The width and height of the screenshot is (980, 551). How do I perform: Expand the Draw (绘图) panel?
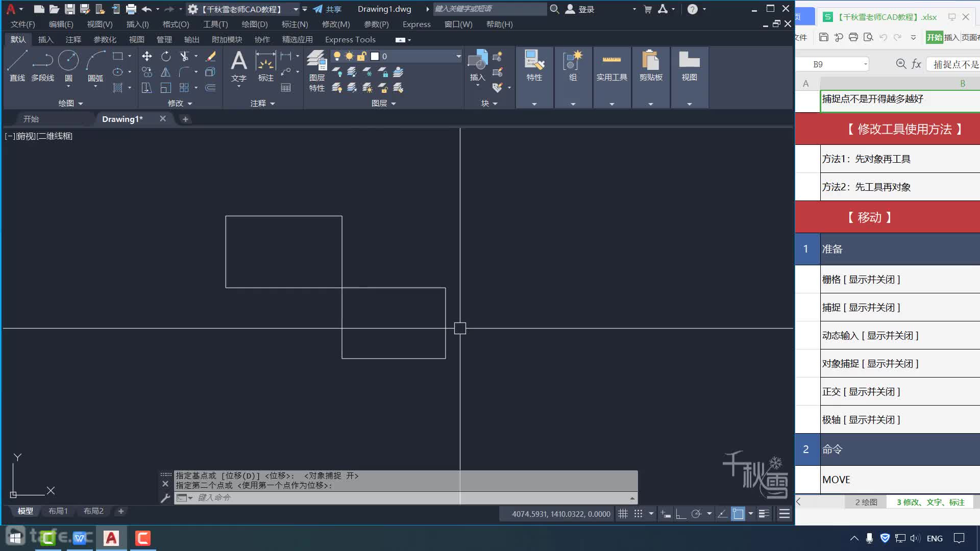(x=70, y=103)
